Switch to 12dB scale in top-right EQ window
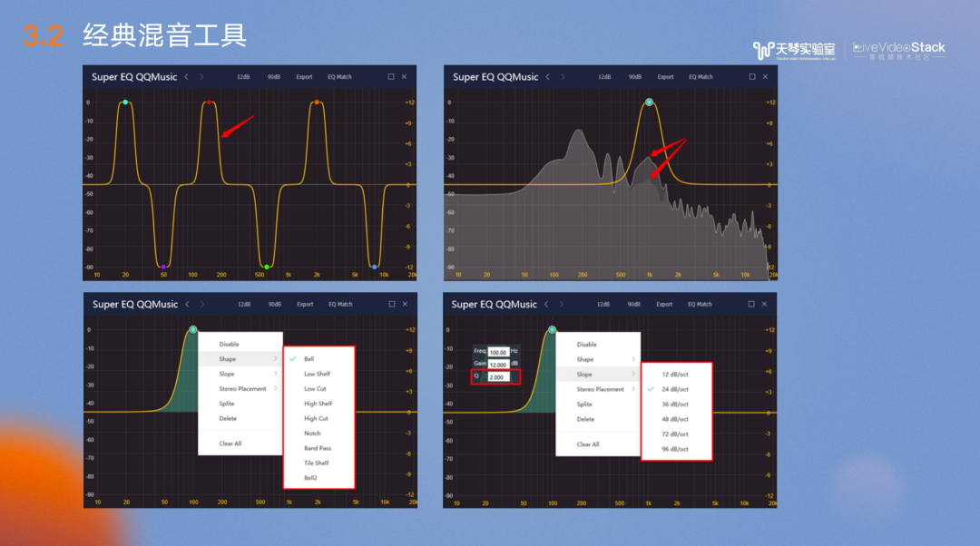980x546 pixels. (x=604, y=77)
